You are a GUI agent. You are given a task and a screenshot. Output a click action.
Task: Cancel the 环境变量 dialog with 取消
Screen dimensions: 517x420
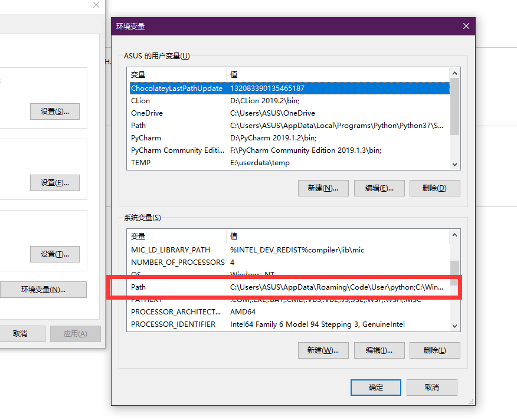point(432,388)
